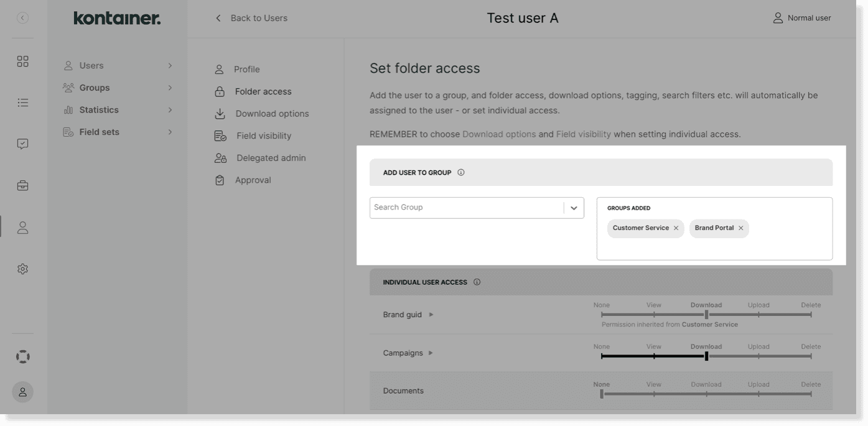Open the Download options section
Viewport: 868px width, 426px height.
point(272,113)
